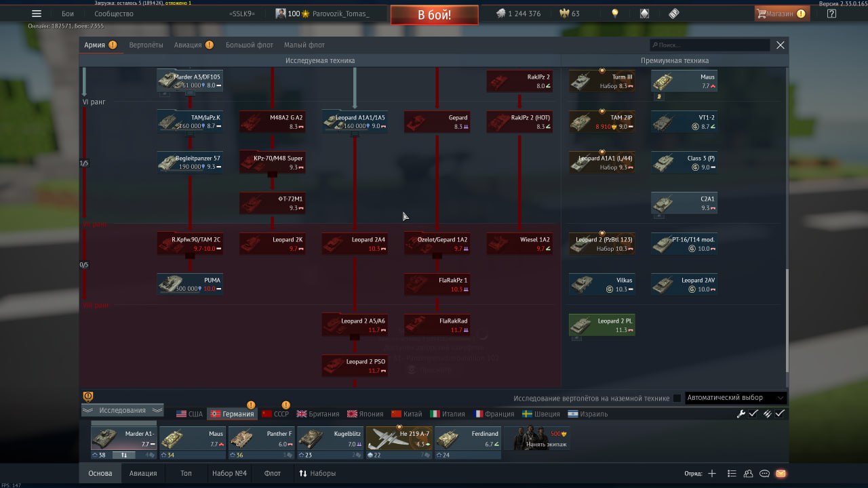Expand the Исследования panel toggle
This screenshot has height=488, width=868.
pos(123,410)
